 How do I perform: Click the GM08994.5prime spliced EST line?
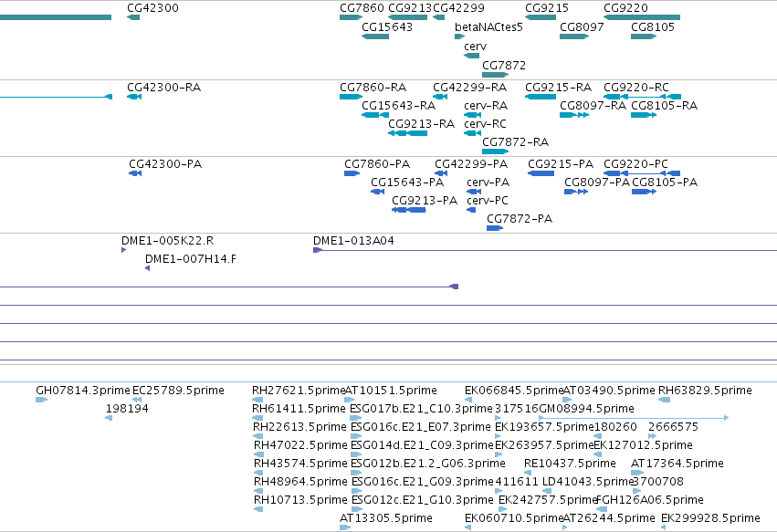click(634, 418)
